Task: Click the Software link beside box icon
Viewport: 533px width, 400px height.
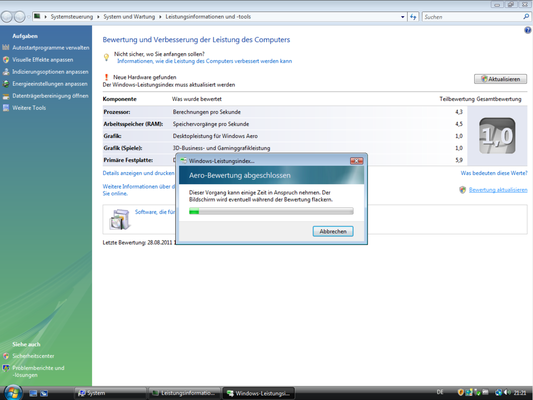Action: [155, 212]
